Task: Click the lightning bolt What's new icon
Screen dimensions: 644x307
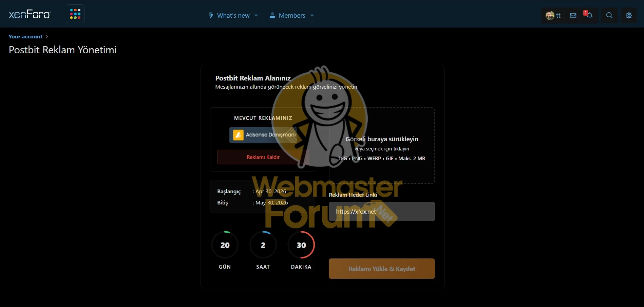Action: (x=211, y=16)
